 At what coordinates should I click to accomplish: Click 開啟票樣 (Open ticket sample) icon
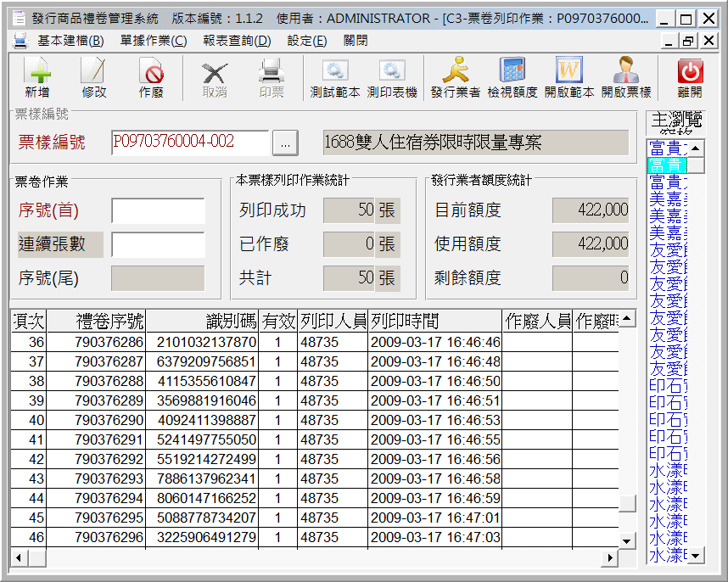626,77
